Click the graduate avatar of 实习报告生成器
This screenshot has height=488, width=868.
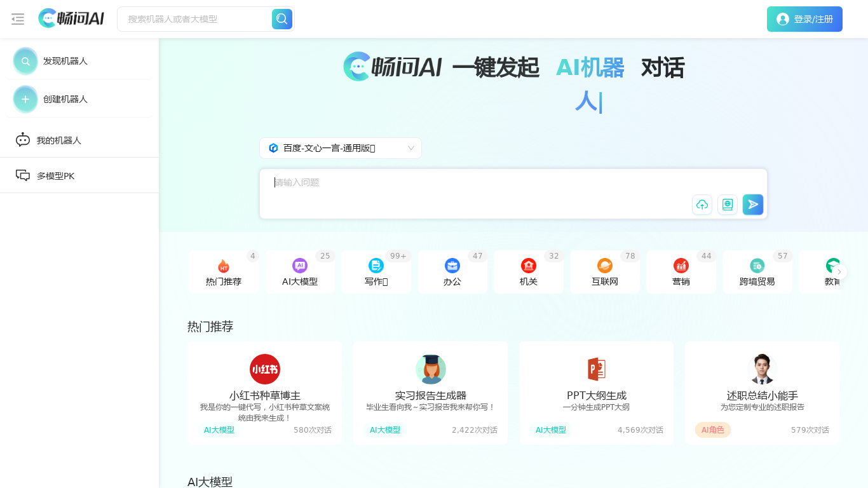431,369
